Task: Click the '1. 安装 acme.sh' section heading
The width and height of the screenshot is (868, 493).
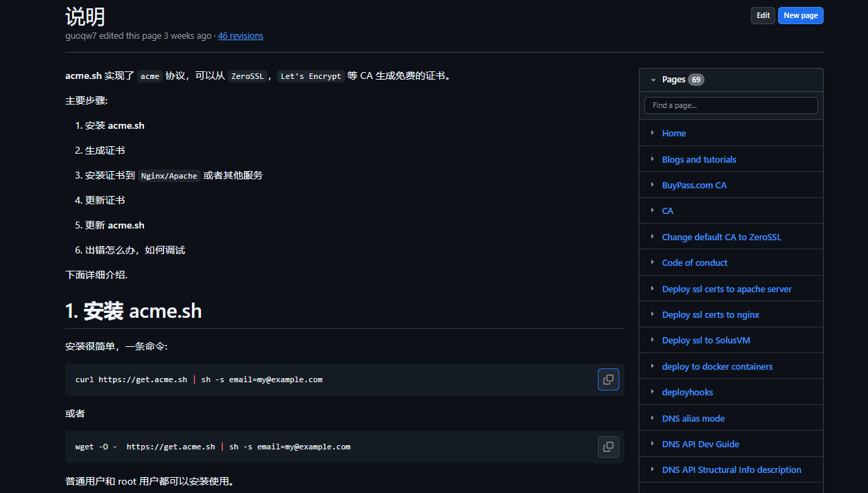Action: (133, 311)
